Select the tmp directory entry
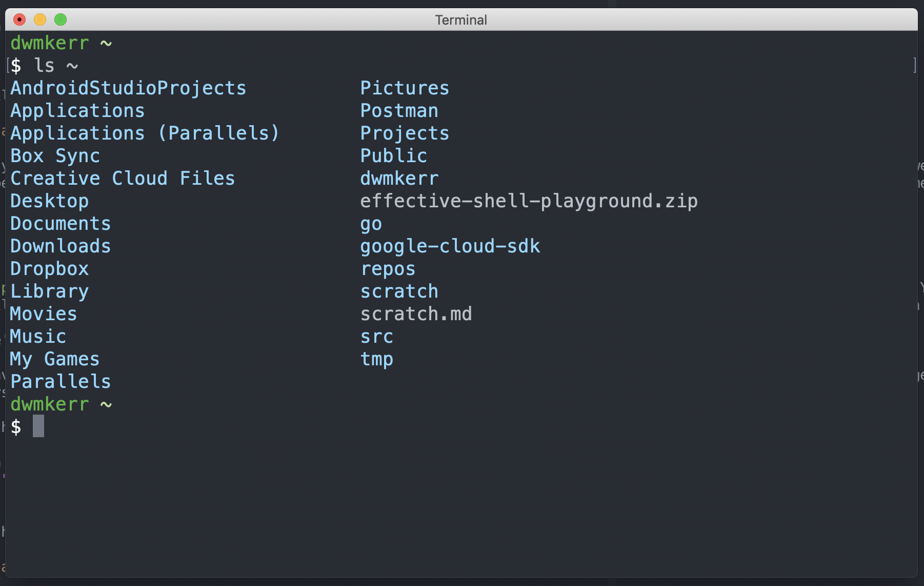Image resolution: width=924 pixels, height=586 pixels. pos(377,359)
